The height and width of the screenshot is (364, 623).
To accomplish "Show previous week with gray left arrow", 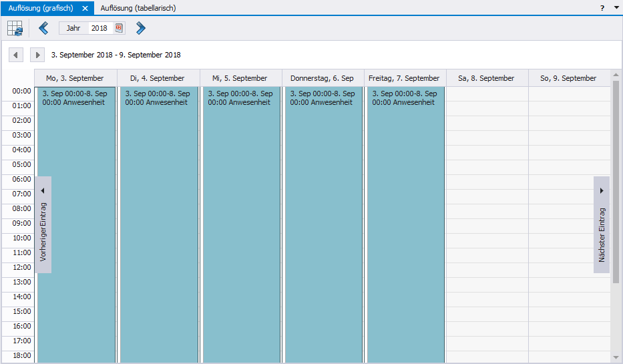I will (x=15, y=55).
